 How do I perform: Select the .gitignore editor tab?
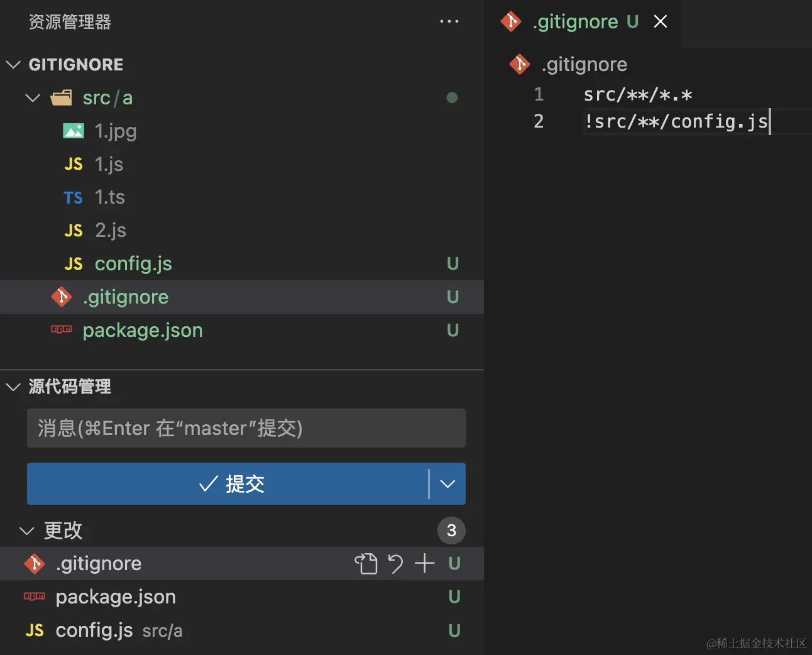tap(575, 21)
